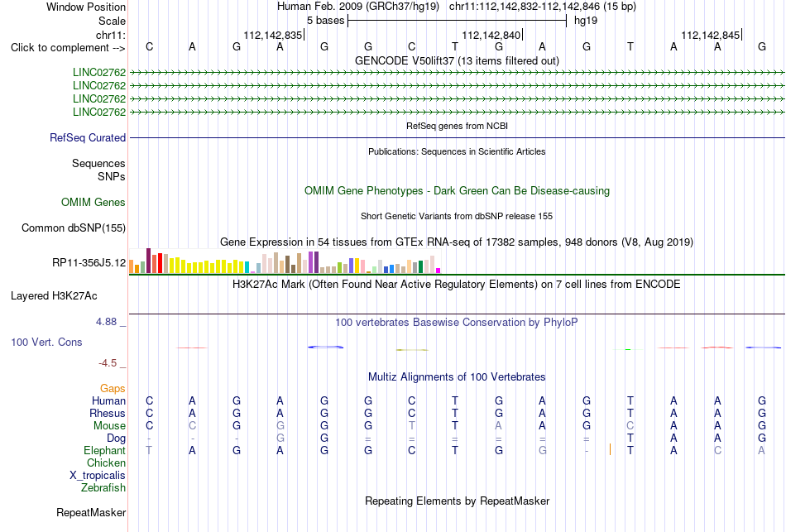Click the 'hg19' label beside scale bar
786x532 pixels.
pos(586,21)
